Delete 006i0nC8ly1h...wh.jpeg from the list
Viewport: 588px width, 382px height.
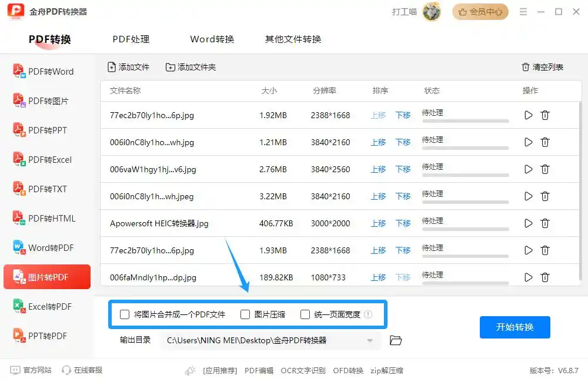545,196
